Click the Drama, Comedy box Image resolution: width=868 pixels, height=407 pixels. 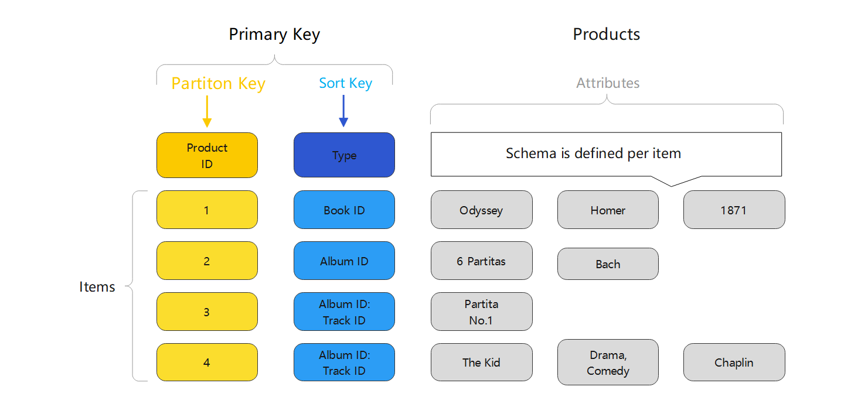pyautogui.click(x=608, y=362)
